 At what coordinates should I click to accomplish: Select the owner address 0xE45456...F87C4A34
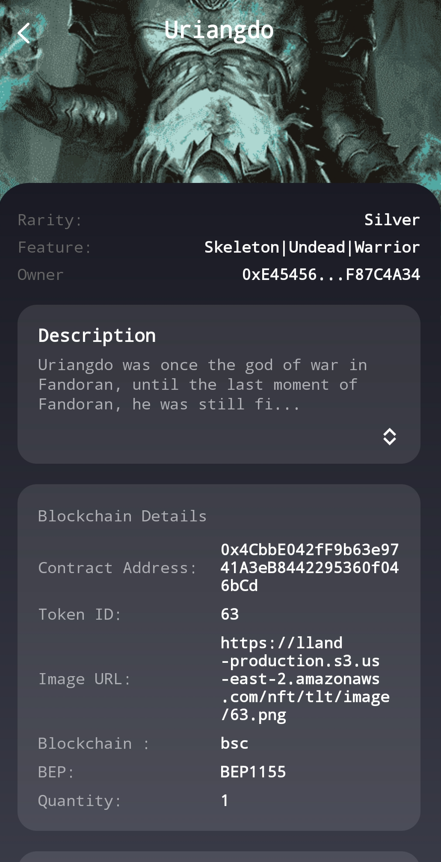pos(331,274)
